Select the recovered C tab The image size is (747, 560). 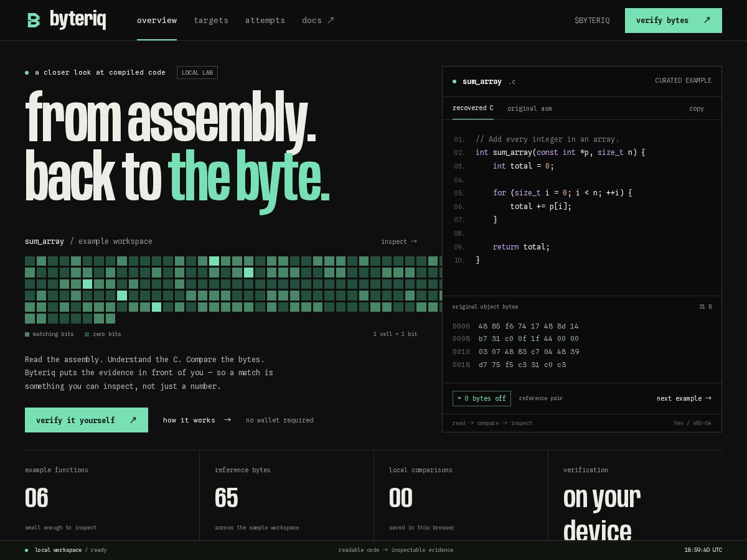point(473,108)
